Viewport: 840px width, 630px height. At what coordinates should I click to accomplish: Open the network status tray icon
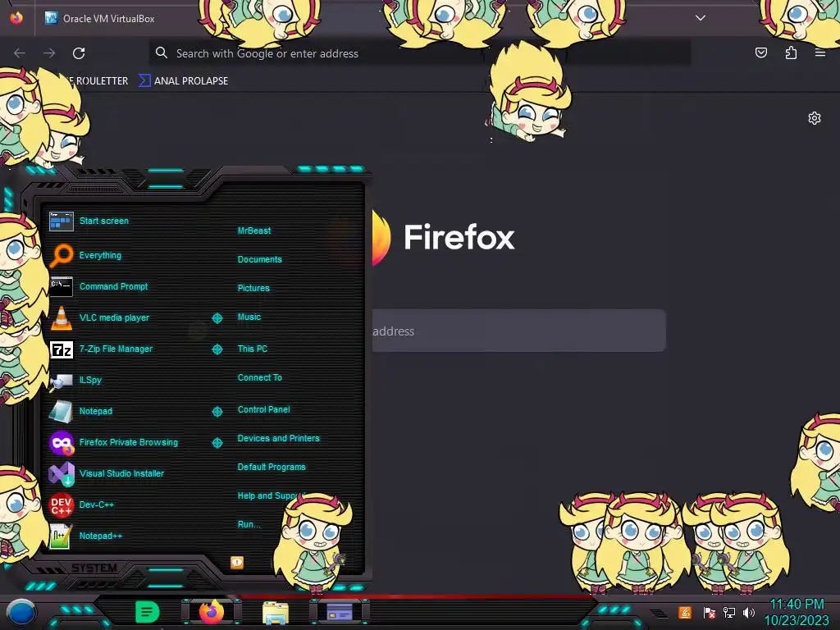pyautogui.click(x=729, y=612)
